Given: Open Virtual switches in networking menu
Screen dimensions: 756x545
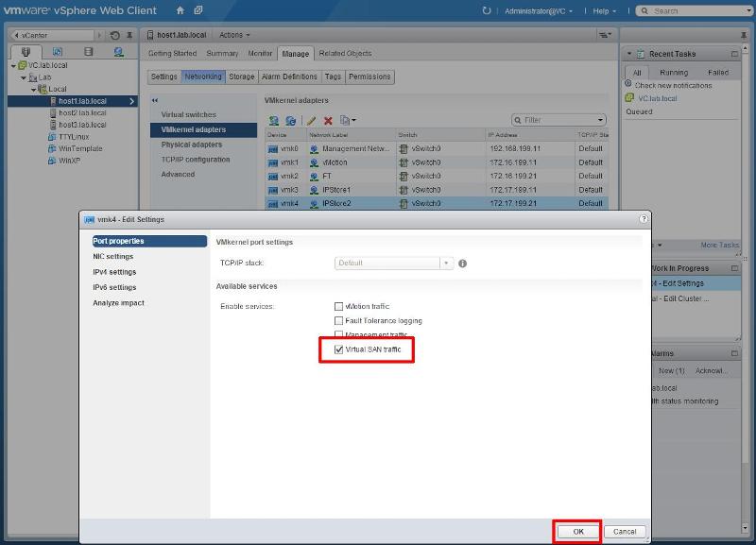Looking at the screenshot, I should pyautogui.click(x=188, y=114).
